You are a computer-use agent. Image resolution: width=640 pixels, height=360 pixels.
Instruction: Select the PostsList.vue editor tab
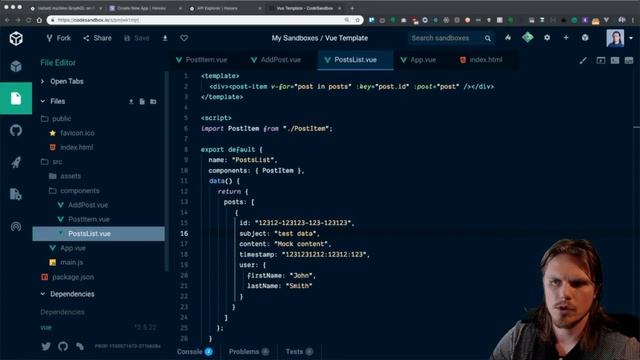pyautogui.click(x=355, y=60)
